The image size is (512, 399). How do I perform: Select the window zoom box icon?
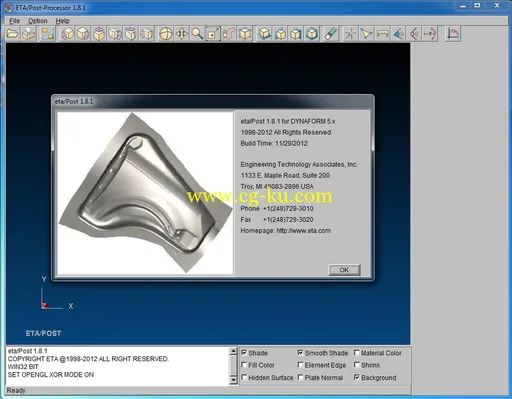coord(213,34)
